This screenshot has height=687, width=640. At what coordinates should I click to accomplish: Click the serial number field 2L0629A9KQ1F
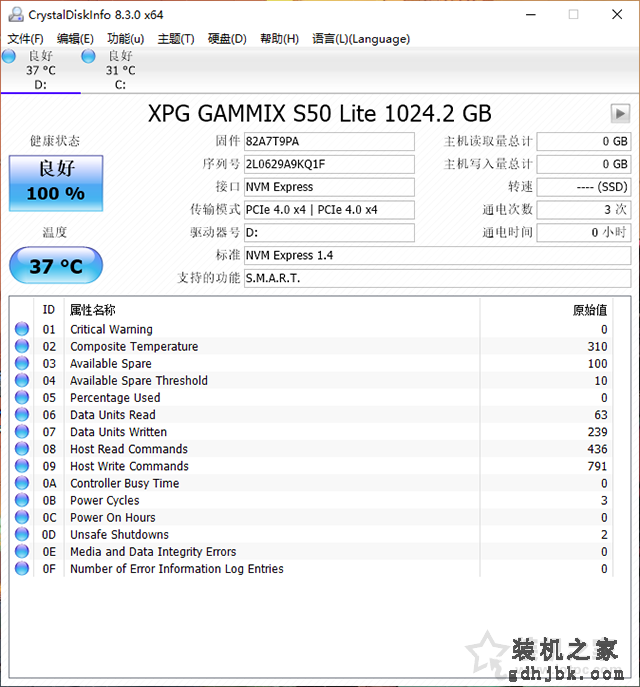[x=329, y=164]
